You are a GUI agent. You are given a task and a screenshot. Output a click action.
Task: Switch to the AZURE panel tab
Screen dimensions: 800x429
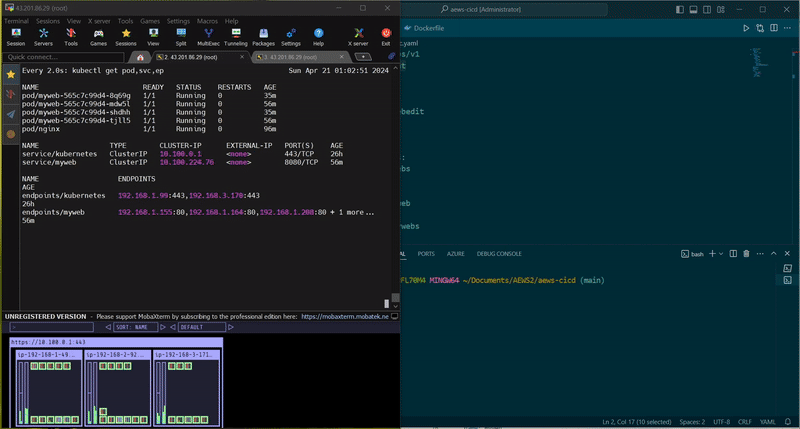pyautogui.click(x=456, y=254)
